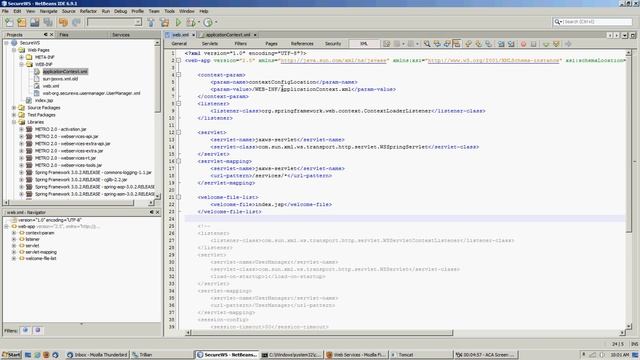Click the Next Bookmark editor icon

478,44
